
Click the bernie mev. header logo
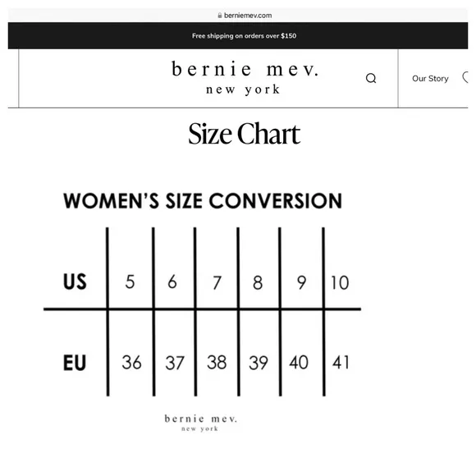point(245,78)
